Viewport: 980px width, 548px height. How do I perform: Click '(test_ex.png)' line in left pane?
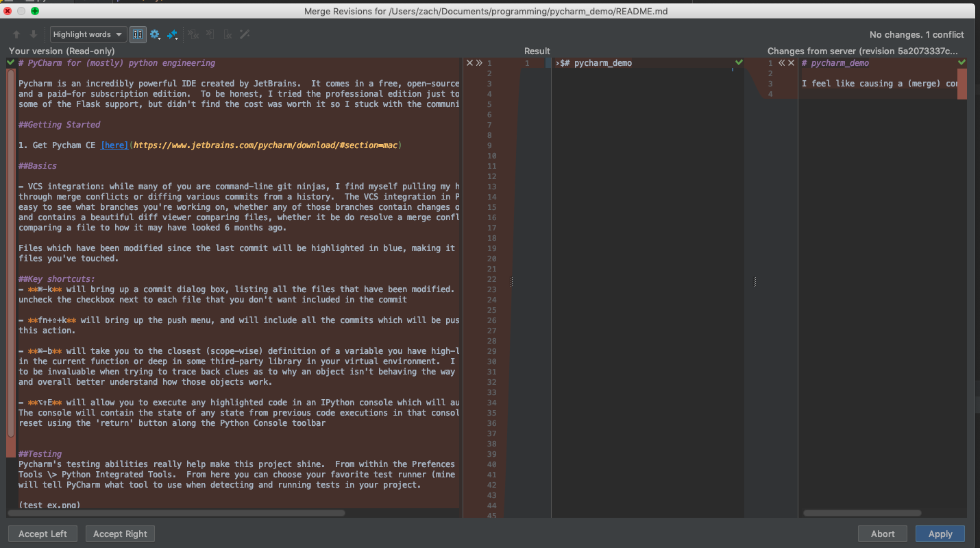coord(49,505)
